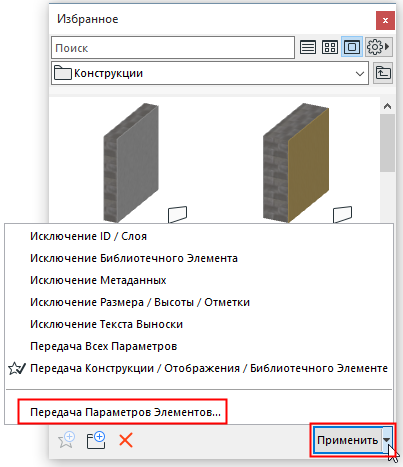Switch to large thumbnail view
The width and height of the screenshot is (403, 467).
(x=352, y=47)
